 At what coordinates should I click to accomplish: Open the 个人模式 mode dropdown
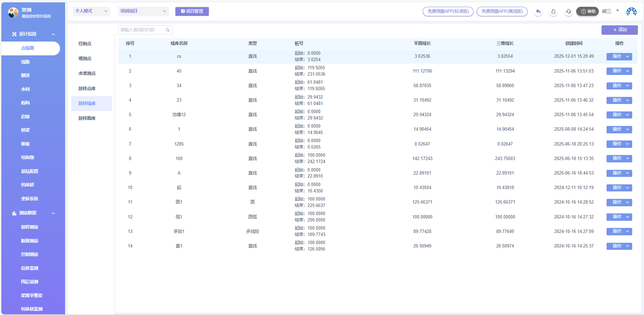91,11
